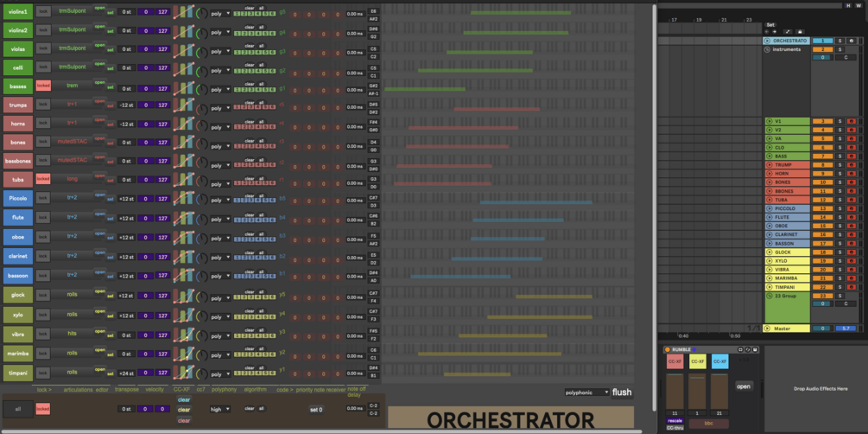
Task: Launch the Master track play icon
Action: [767, 329]
